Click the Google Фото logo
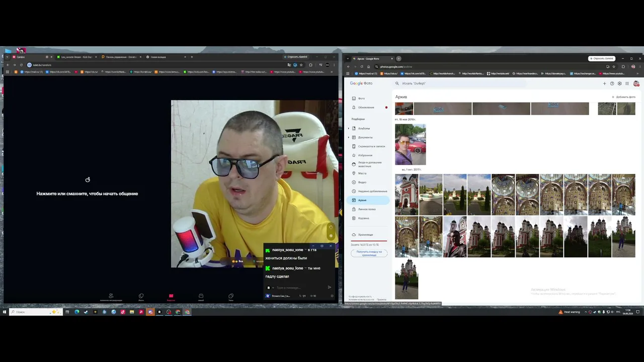 pos(361,83)
